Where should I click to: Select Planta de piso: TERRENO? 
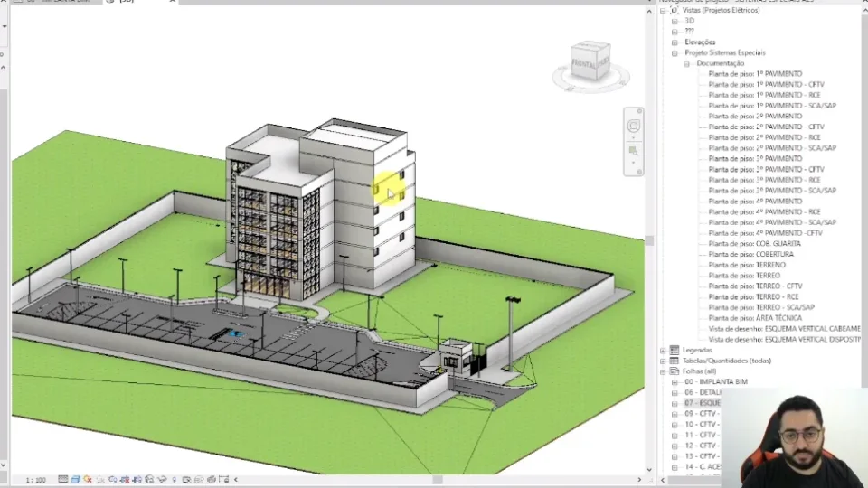(747, 265)
